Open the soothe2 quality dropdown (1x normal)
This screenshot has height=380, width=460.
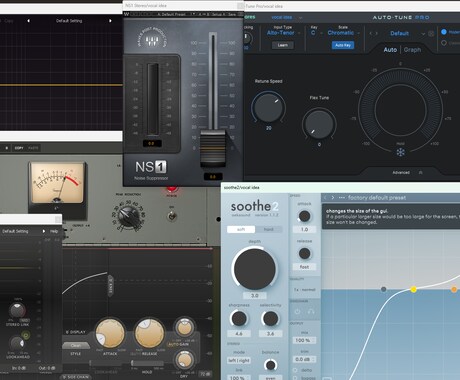tap(304, 290)
